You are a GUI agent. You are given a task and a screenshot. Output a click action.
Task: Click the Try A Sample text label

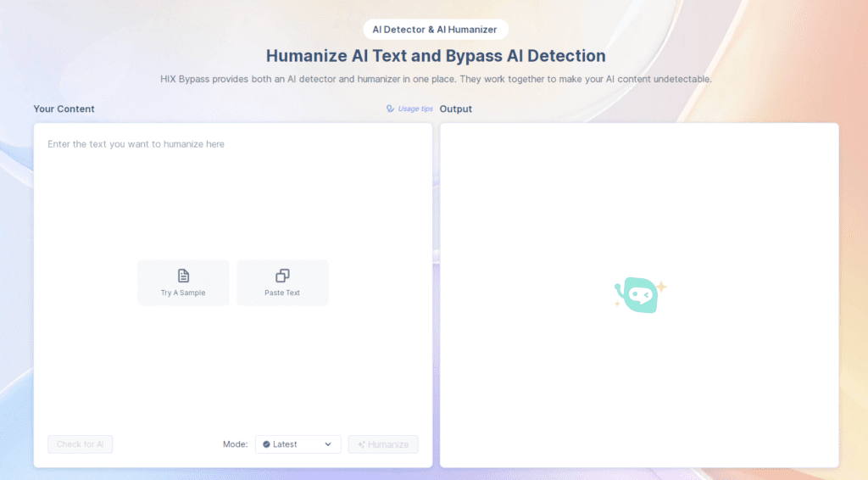coord(183,293)
